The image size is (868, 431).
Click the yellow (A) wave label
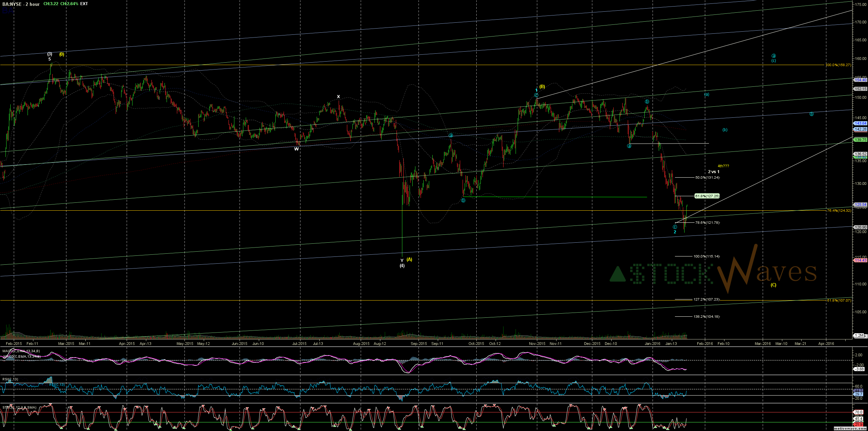[409, 260]
